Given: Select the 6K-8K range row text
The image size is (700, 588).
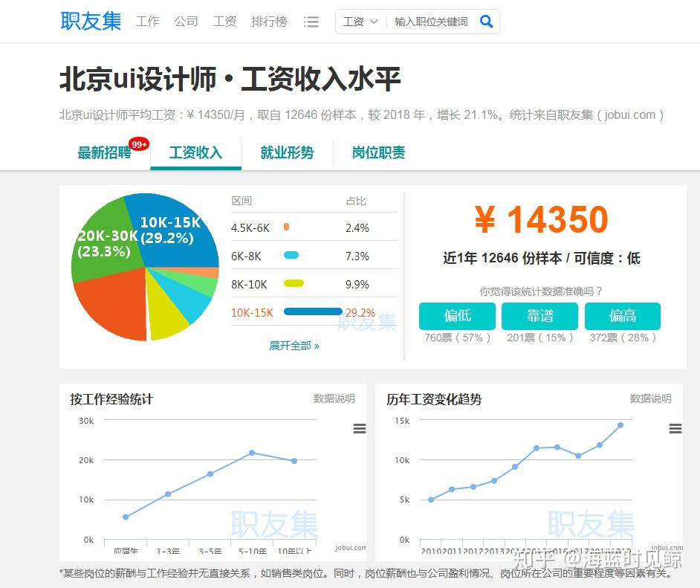Looking at the screenshot, I should 246,256.
